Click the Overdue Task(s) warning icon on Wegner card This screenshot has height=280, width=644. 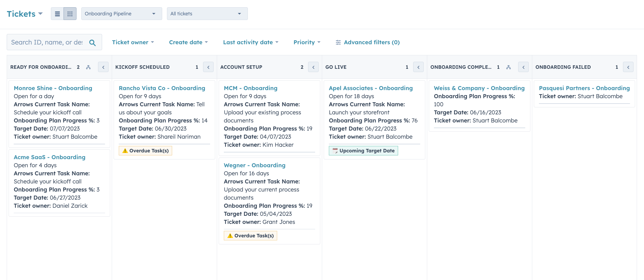230,235
